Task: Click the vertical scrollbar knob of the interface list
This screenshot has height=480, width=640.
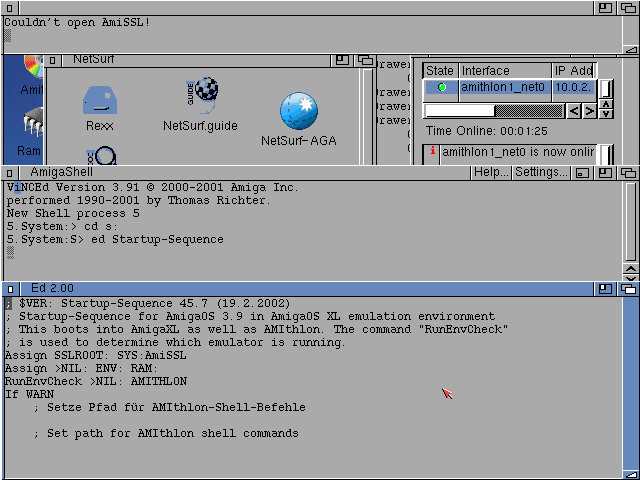Action: pos(606,89)
